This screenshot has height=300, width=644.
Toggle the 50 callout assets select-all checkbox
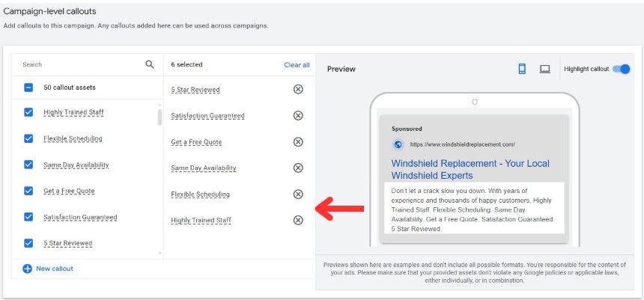coord(28,88)
